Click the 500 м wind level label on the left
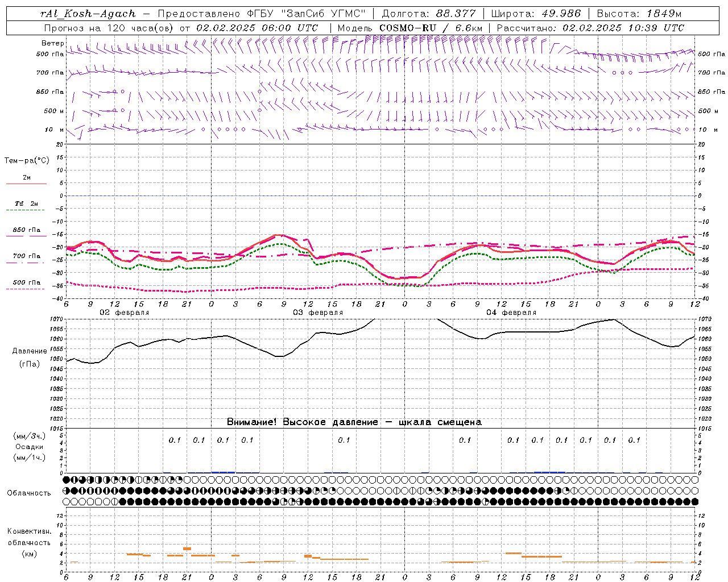Image resolution: width=728 pixels, height=582 pixels. (54, 111)
